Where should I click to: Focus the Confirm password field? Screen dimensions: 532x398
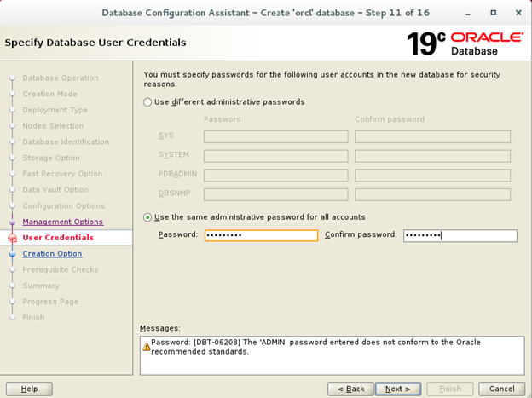460,235
